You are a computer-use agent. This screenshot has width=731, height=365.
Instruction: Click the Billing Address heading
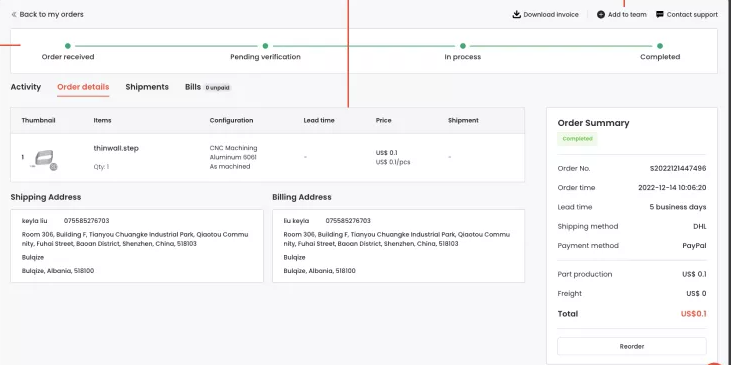[302, 197]
